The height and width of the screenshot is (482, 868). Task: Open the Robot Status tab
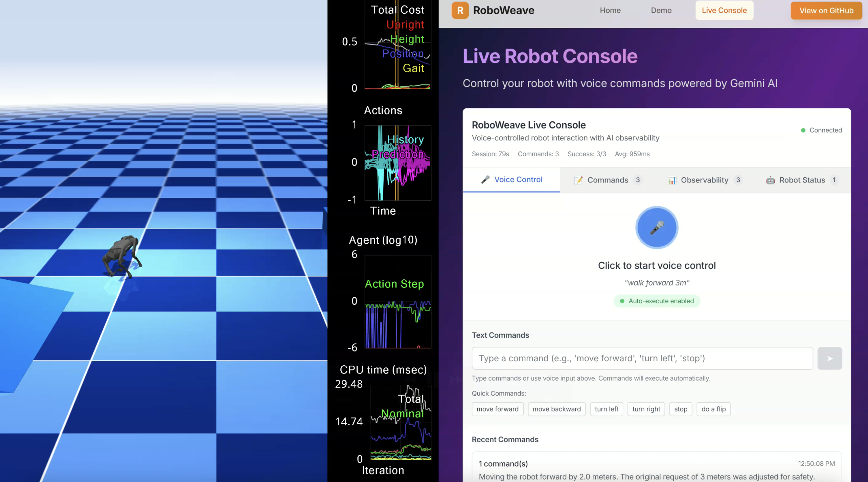point(802,180)
